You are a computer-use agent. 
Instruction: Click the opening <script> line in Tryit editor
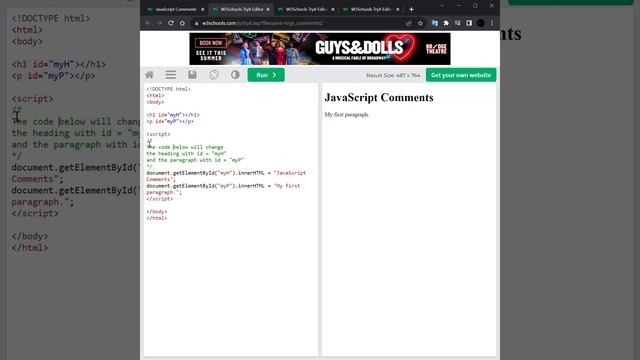click(158, 134)
